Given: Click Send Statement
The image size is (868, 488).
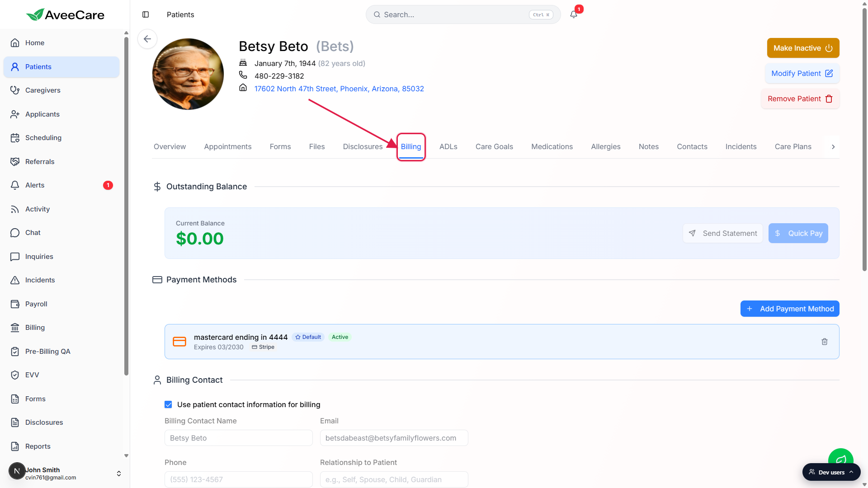Looking at the screenshot, I should click(x=722, y=234).
